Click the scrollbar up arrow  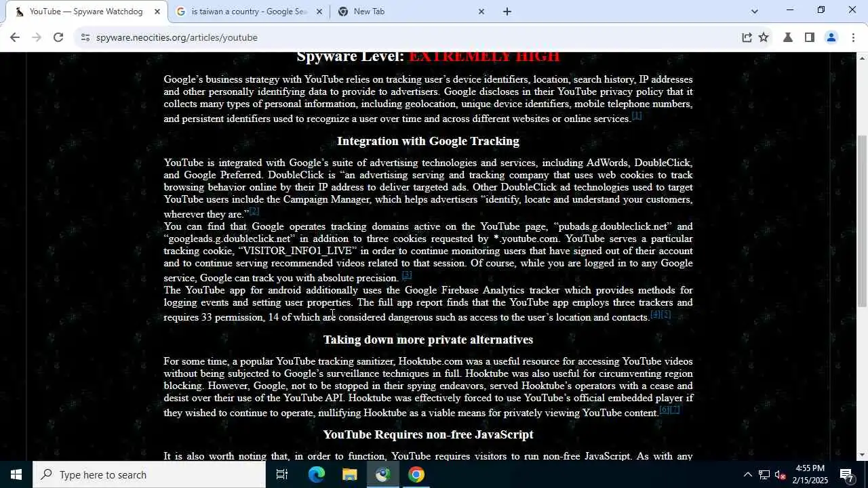[x=862, y=58]
